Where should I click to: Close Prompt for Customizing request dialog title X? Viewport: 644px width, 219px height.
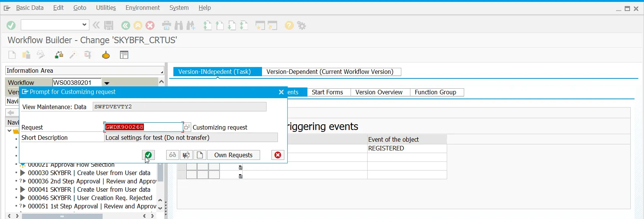point(281,92)
